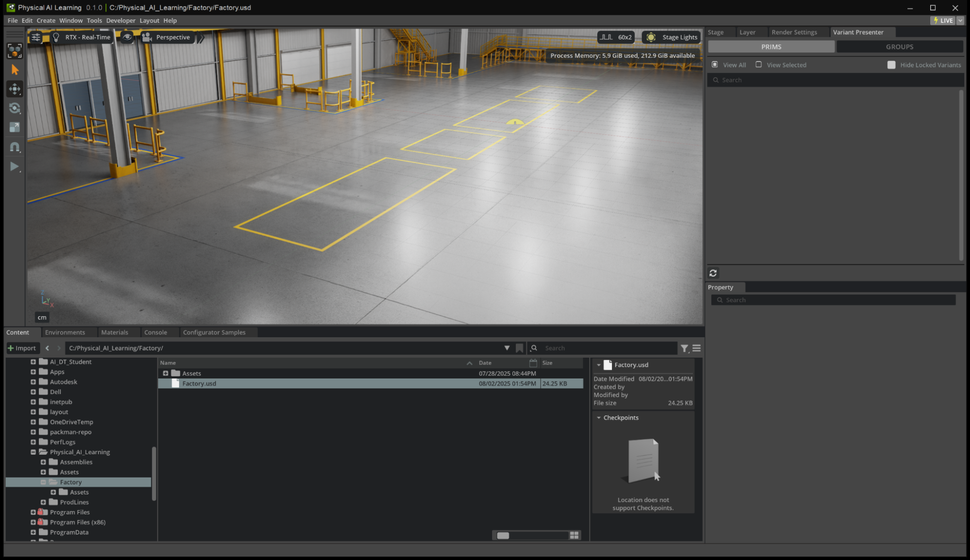This screenshot has width=970, height=560.
Task: Activate the Scale tool
Action: pyautogui.click(x=15, y=127)
